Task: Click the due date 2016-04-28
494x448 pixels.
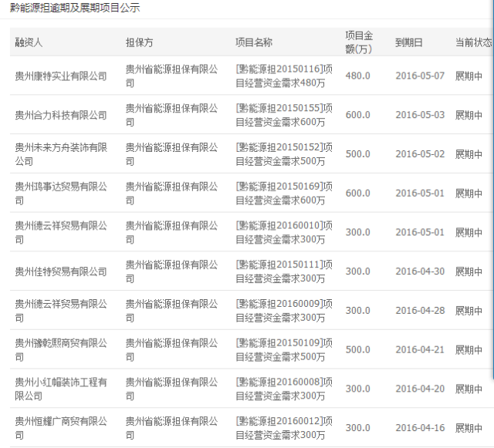Action: point(420,311)
